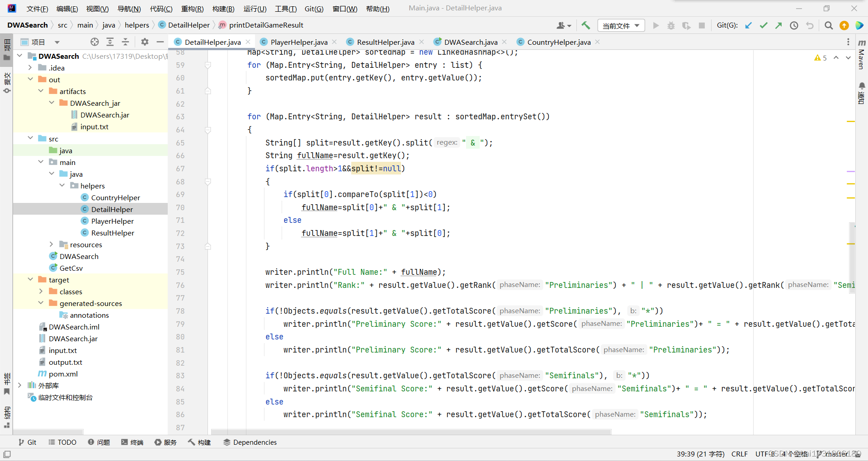This screenshot has width=868, height=461.
Task: Click the Run green play icon
Action: pos(656,25)
